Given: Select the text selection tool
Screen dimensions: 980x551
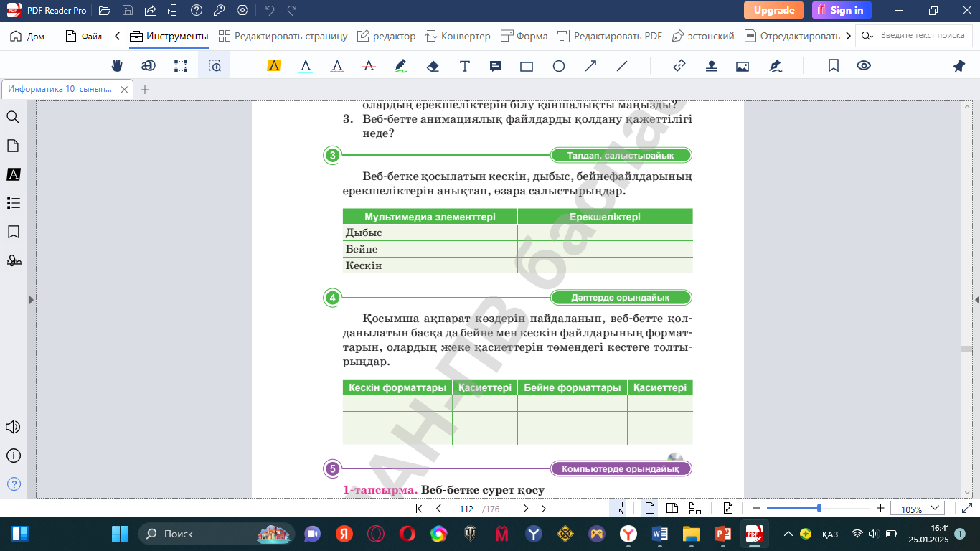Looking at the screenshot, I should 149,66.
